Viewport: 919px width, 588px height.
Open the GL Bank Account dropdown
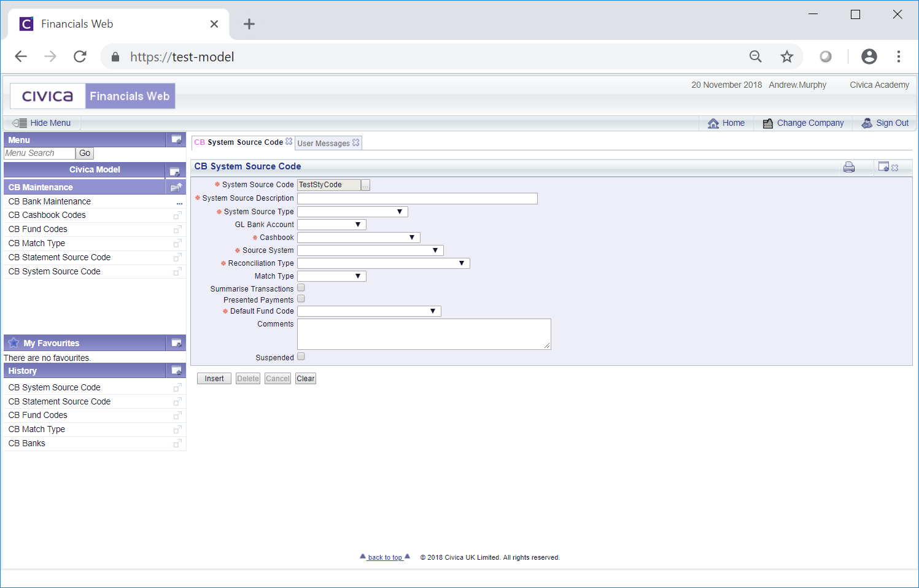(332, 225)
